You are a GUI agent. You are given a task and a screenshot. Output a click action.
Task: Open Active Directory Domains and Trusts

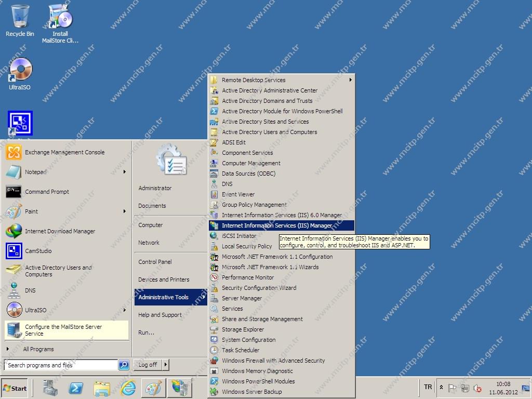282,101
